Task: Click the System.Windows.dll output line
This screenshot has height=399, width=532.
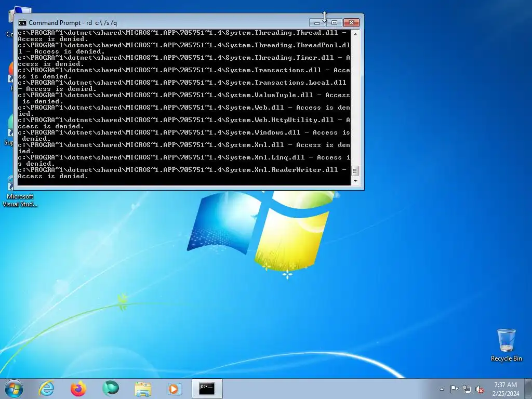Action: 183,136
